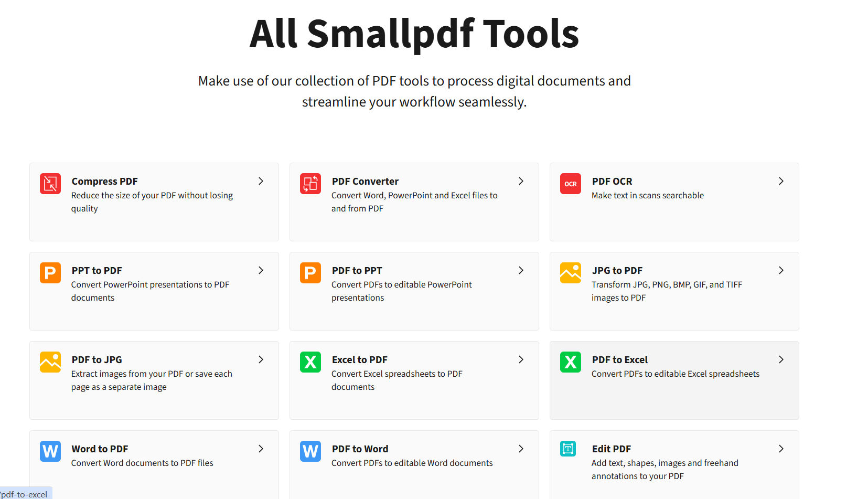Open the red PDF OCR icon
Image resolution: width=868 pixels, height=499 pixels.
point(570,184)
